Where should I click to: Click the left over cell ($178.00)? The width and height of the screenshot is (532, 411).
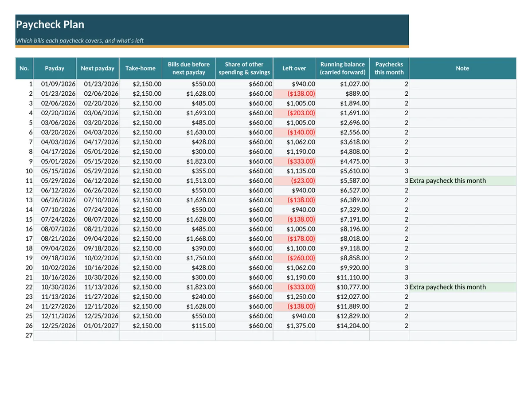coord(294,239)
